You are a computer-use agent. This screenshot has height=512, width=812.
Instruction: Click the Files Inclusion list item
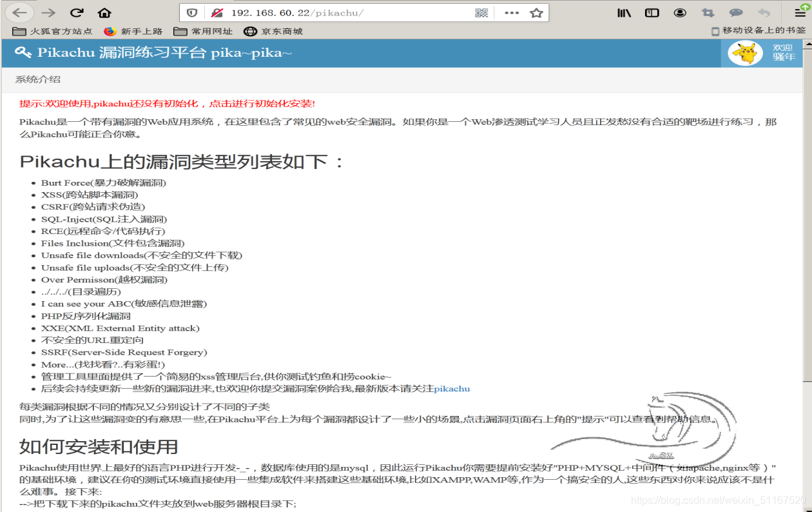pos(113,243)
